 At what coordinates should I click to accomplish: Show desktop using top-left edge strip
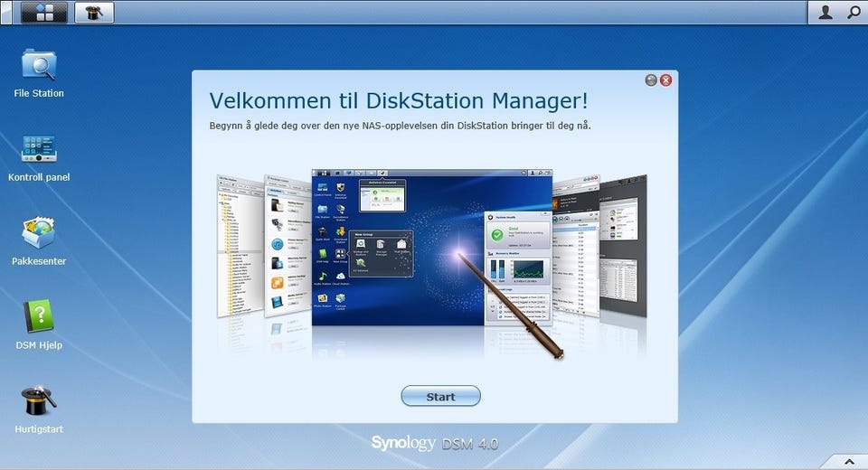tap(5, 12)
